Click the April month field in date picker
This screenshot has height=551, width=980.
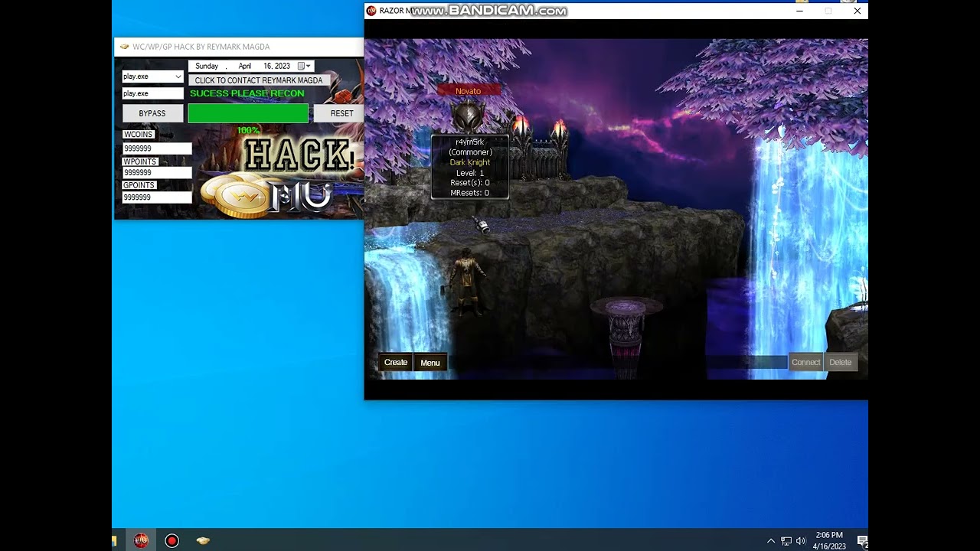tap(245, 66)
